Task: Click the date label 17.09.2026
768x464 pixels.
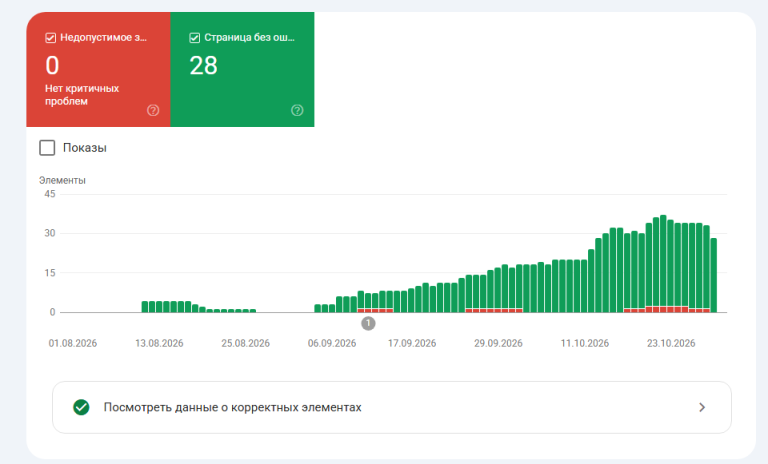Action: [412, 343]
